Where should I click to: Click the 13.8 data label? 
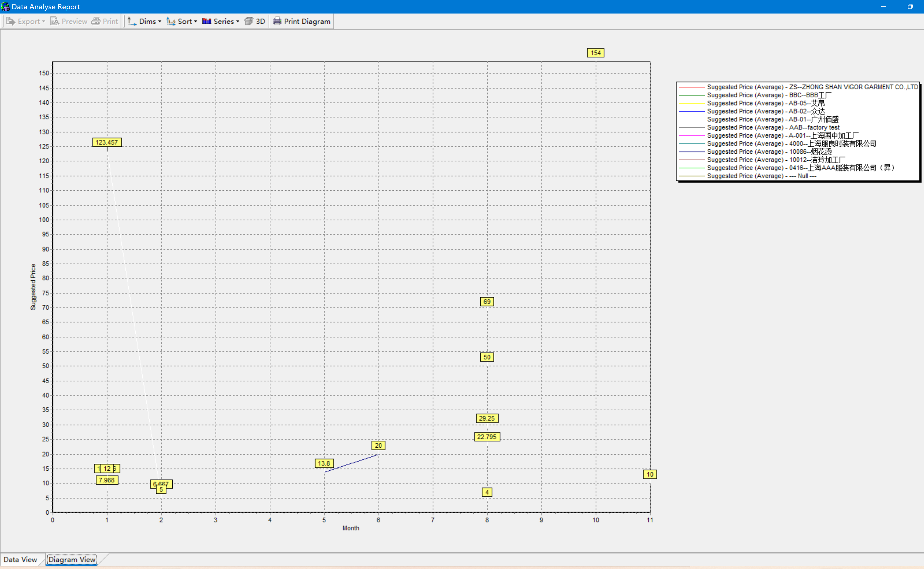coord(324,464)
